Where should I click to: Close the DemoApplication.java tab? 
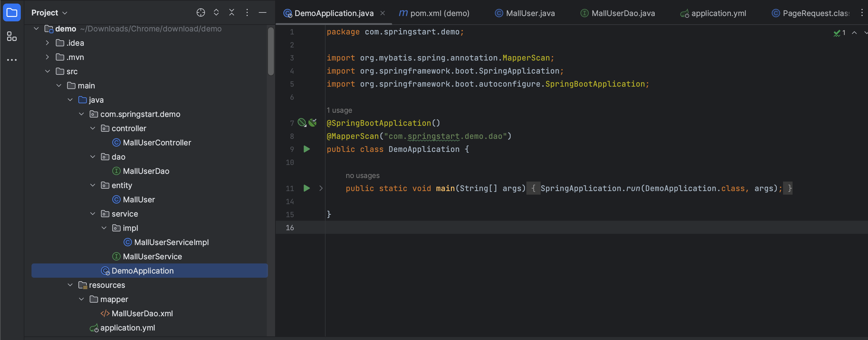pos(382,13)
